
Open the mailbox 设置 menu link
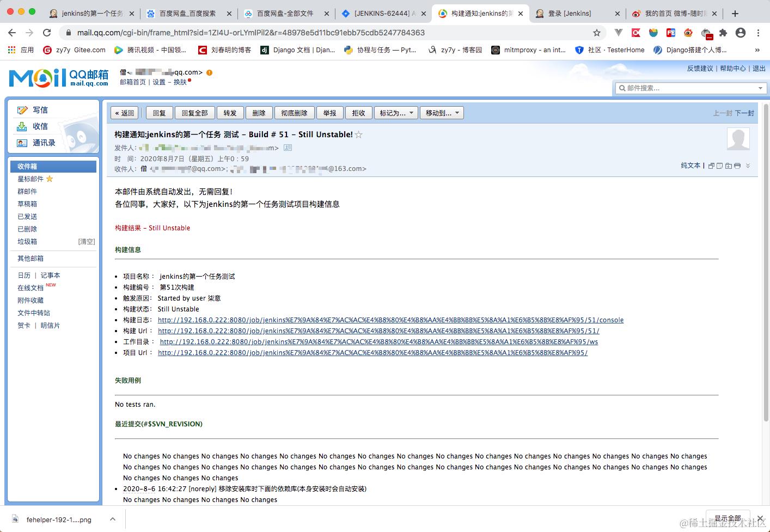160,82
